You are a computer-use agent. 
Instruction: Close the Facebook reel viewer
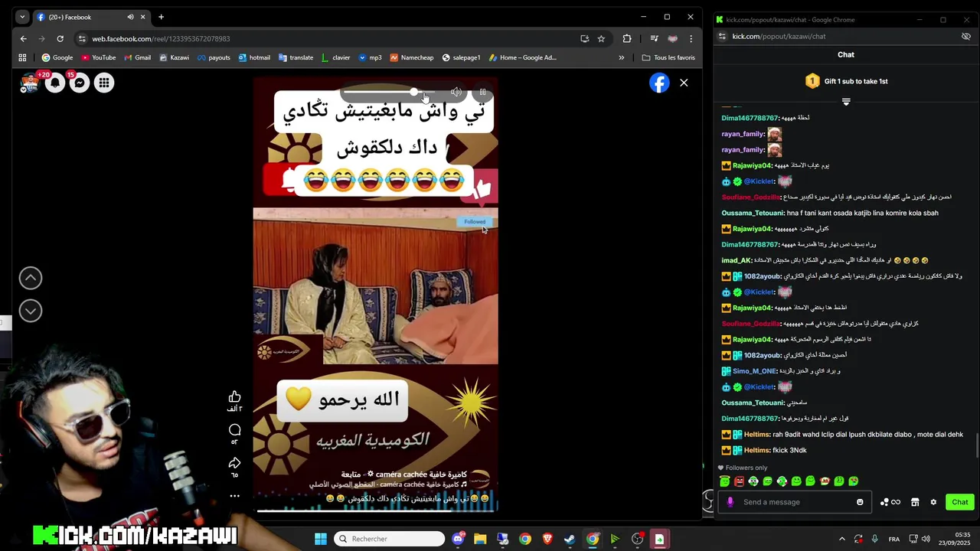[684, 83]
